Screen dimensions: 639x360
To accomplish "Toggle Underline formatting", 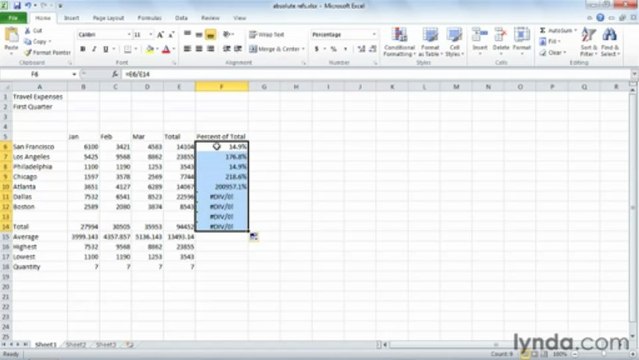I will point(106,49).
